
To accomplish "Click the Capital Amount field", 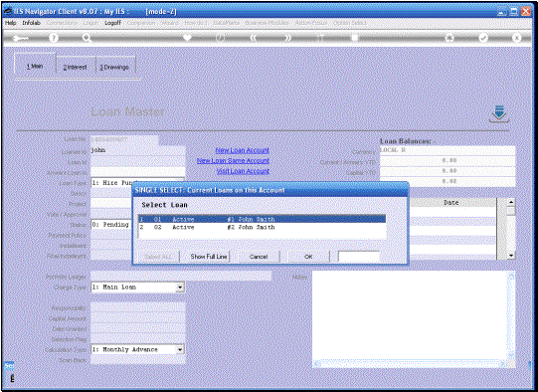I will [x=137, y=318].
